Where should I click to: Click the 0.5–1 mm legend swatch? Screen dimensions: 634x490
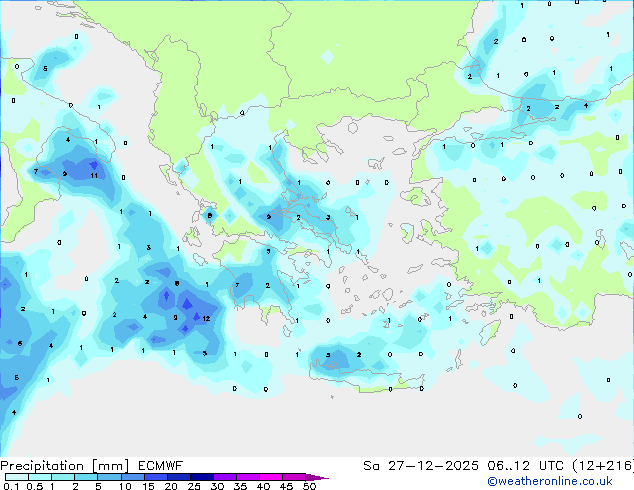coord(40,477)
